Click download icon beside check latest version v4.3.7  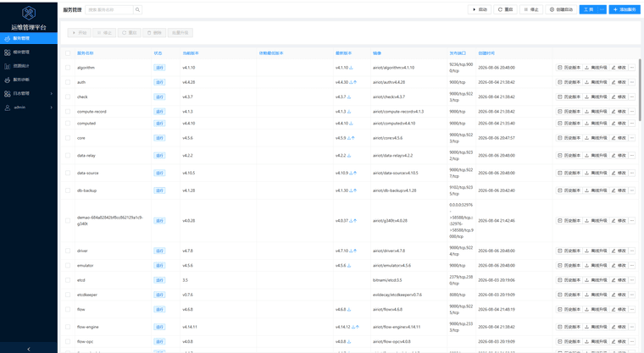(x=349, y=97)
